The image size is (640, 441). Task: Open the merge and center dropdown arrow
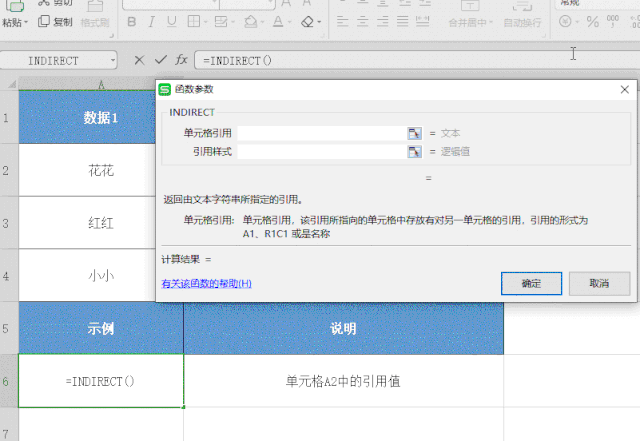pyautogui.click(x=491, y=22)
